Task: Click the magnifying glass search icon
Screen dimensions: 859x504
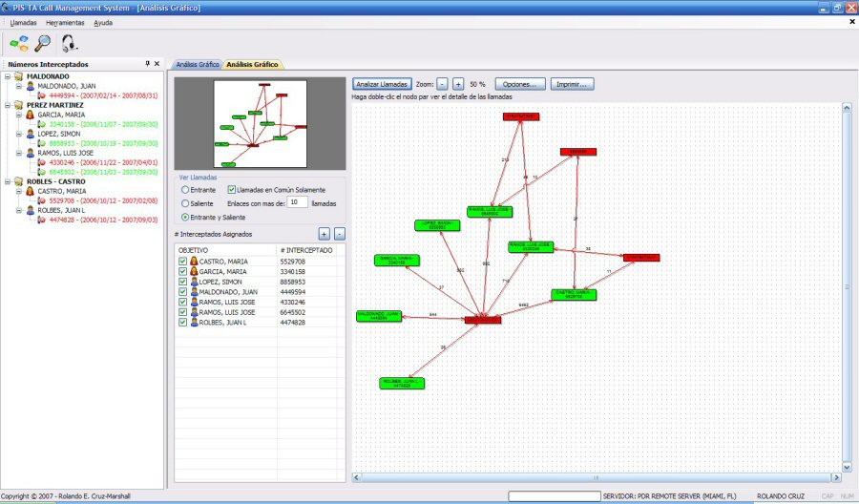Action: tap(43, 43)
